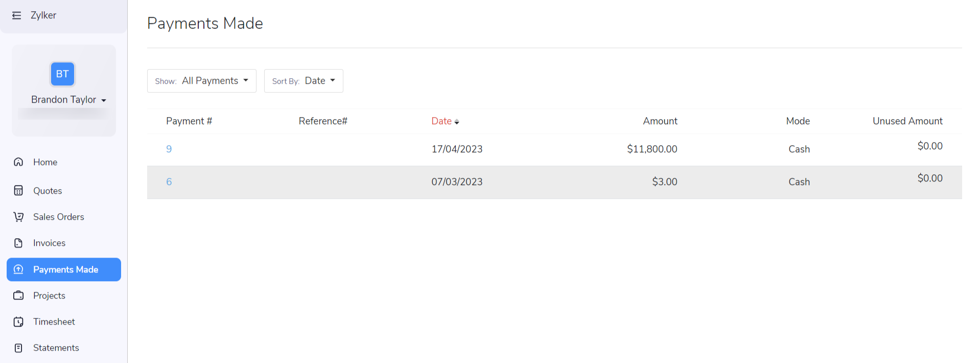Click the Invoices document icon
This screenshot has height=363, width=980.
[x=18, y=243]
